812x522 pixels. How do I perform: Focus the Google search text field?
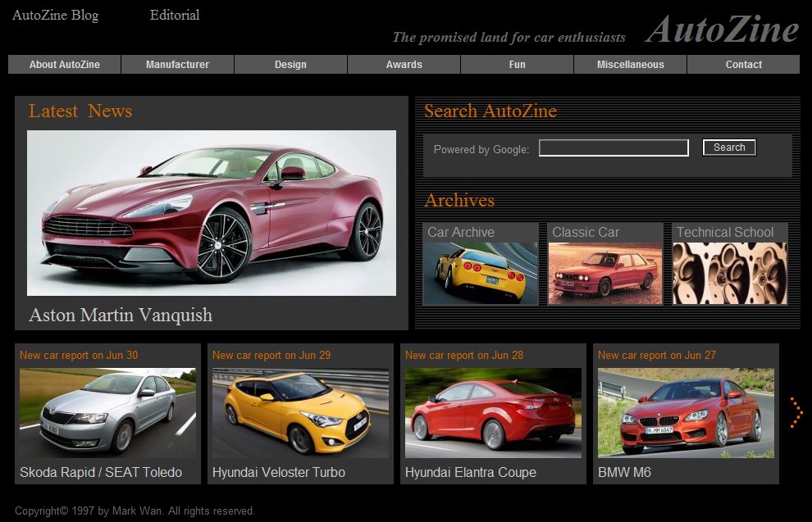point(614,148)
